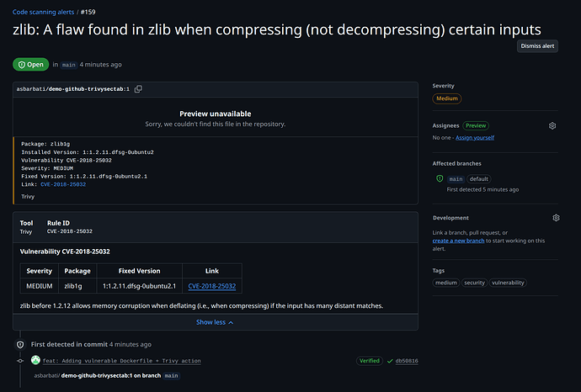Select the vulnerability tag
This screenshot has height=392, width=581.
point(508,283)
